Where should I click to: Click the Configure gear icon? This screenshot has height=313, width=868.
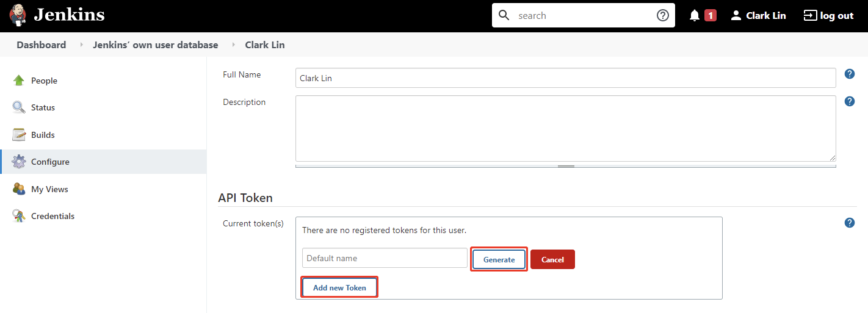19,162
